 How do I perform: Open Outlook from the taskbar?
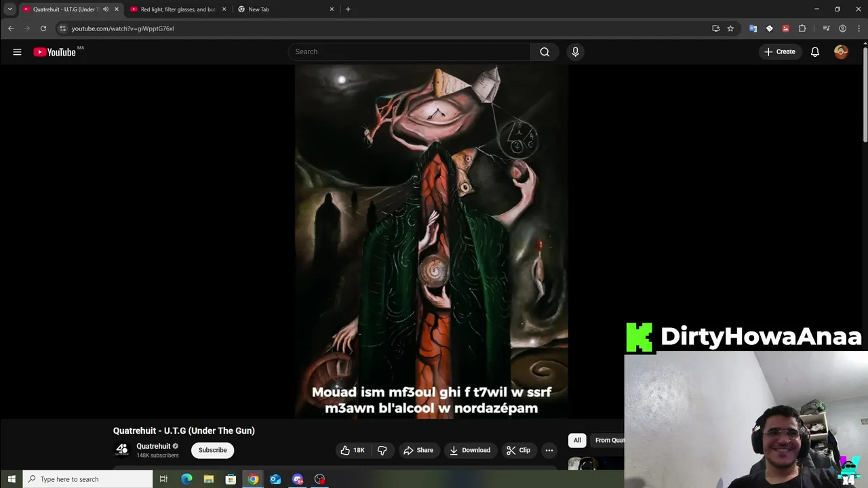(275, 479)
